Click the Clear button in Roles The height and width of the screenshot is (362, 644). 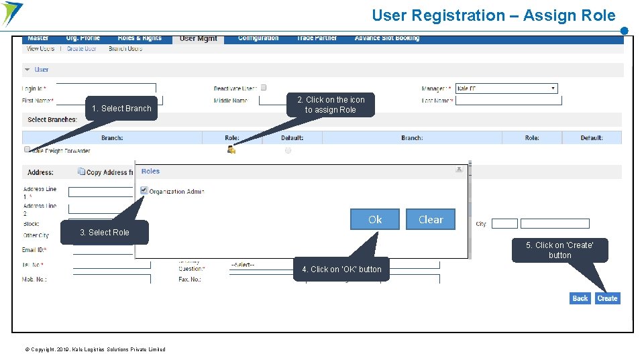[x=431, y=219]
